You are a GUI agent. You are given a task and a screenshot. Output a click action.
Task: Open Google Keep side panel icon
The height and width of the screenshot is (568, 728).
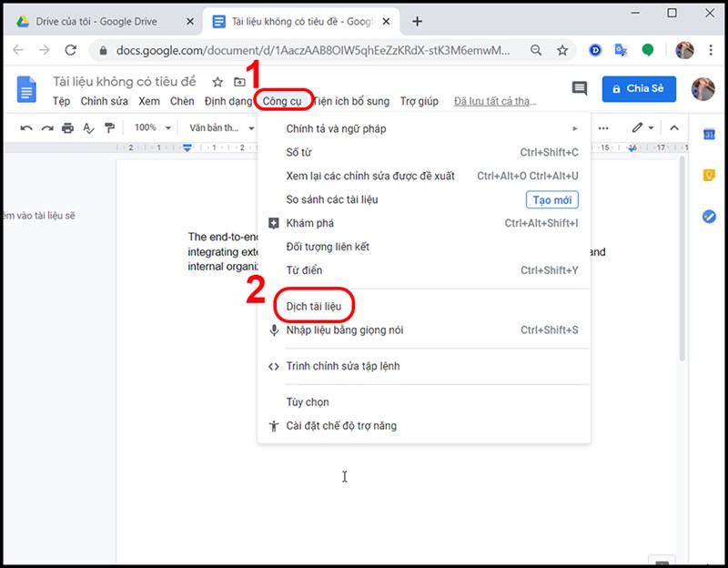pos(709,175)
